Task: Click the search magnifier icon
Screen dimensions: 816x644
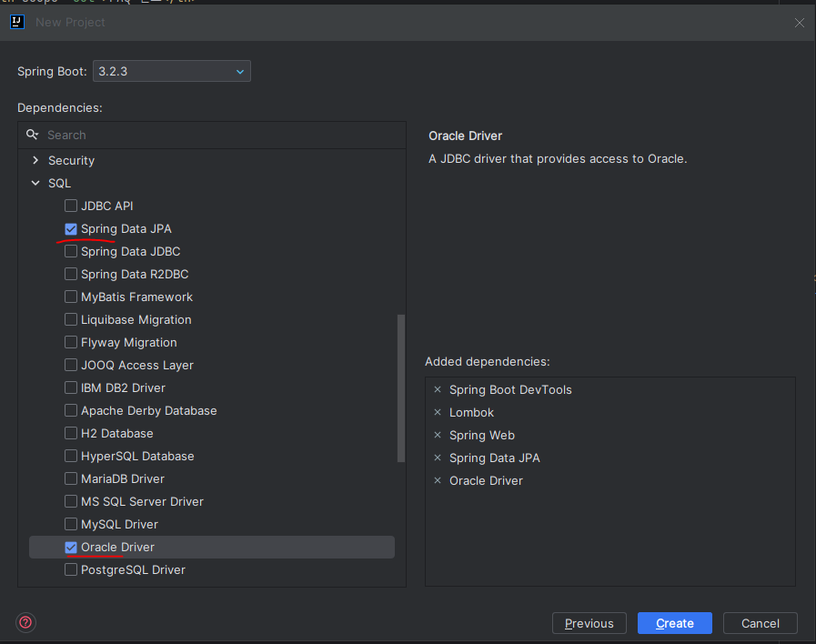Action: coord(32,135)
